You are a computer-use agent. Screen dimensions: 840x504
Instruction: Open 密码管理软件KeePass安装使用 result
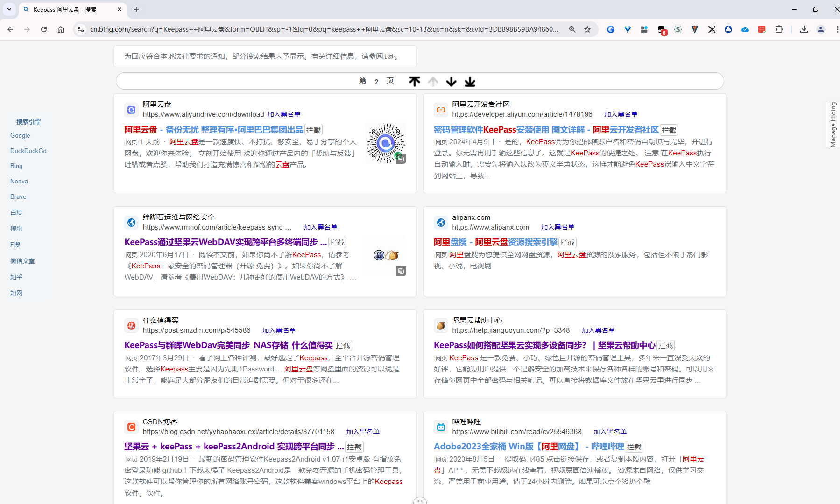546,130
